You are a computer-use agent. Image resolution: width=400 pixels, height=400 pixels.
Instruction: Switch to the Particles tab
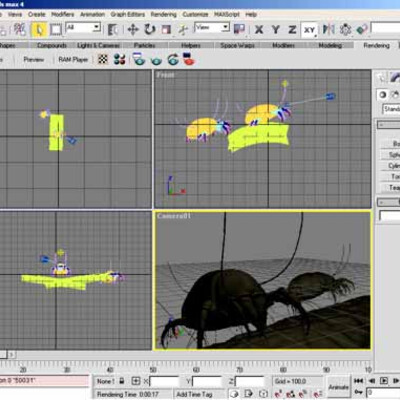click(x=144, y=45)
